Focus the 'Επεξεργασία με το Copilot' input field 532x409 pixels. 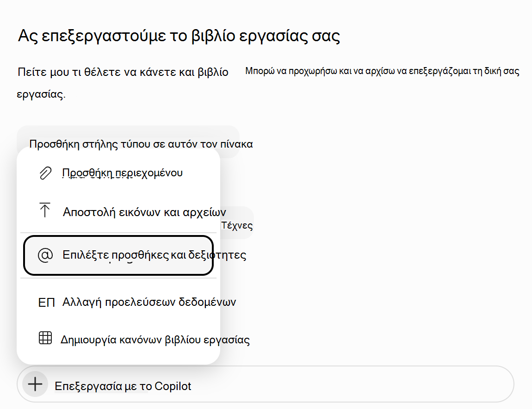point(266,384)
